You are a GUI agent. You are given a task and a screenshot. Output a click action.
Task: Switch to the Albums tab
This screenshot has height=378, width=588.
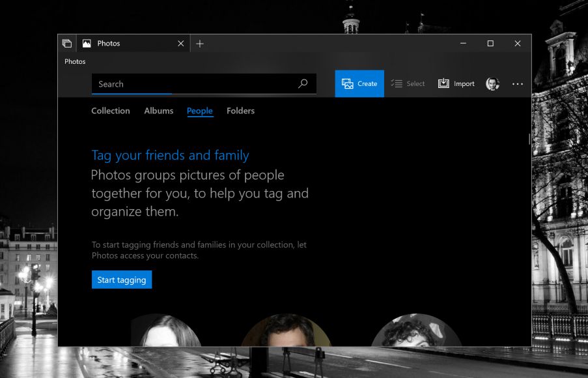pos(159,111)
